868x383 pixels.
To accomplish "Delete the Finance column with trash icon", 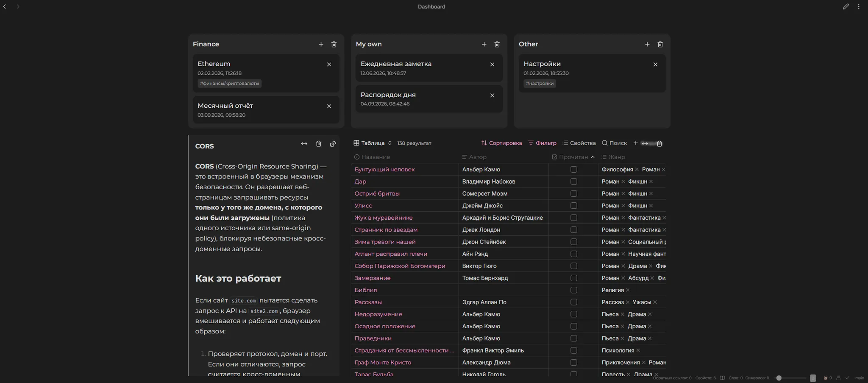I will (x=334, y=44).
